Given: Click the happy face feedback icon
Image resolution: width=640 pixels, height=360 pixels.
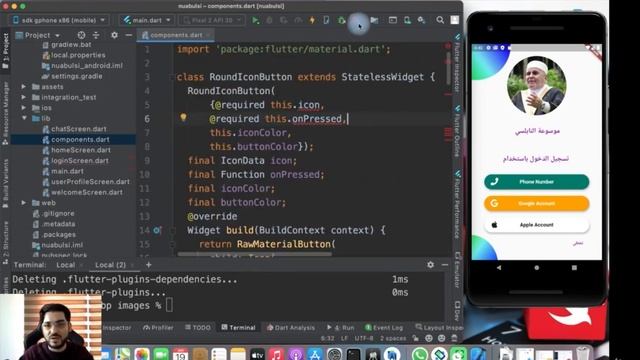Looking at the screenshot, I should coord(429,338).
